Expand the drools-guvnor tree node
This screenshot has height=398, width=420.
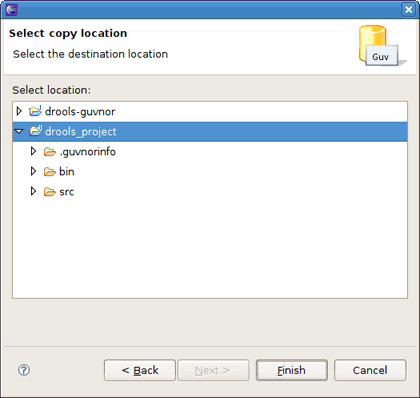pyautogui.click(x=19, y=111)
